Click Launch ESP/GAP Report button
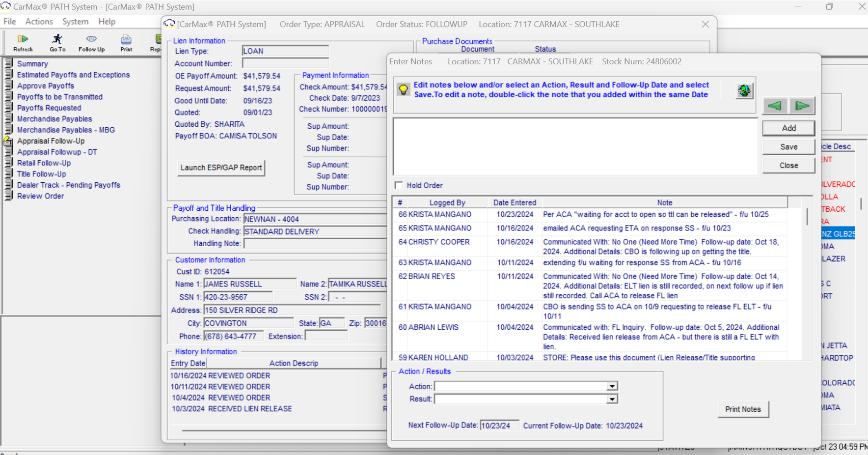Screen dimensions: 868x455 (221, 168)
